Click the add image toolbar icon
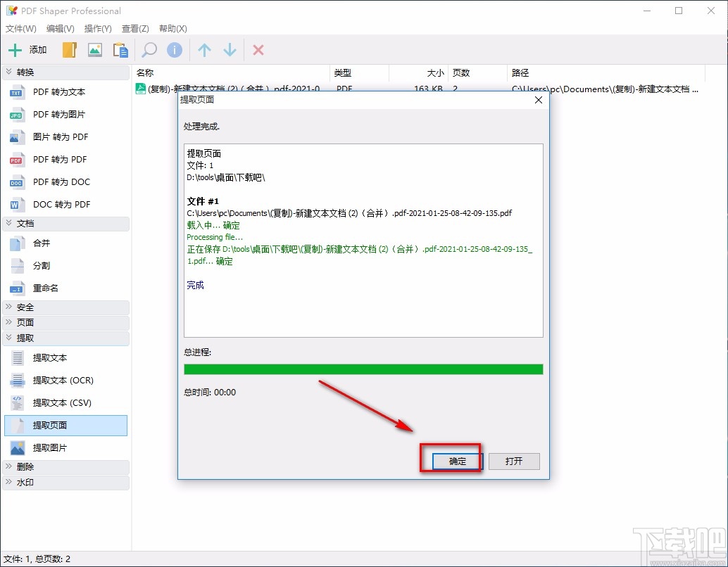 (95, 50)
